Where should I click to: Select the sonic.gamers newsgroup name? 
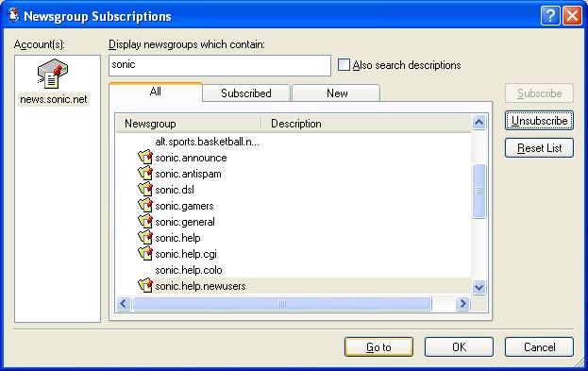click(184, 206)
